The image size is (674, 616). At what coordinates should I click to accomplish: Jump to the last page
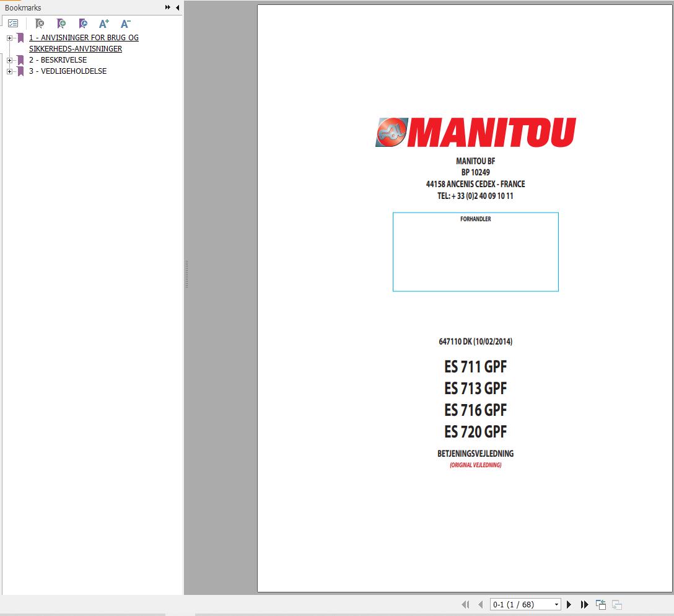(x=584, y=604)
